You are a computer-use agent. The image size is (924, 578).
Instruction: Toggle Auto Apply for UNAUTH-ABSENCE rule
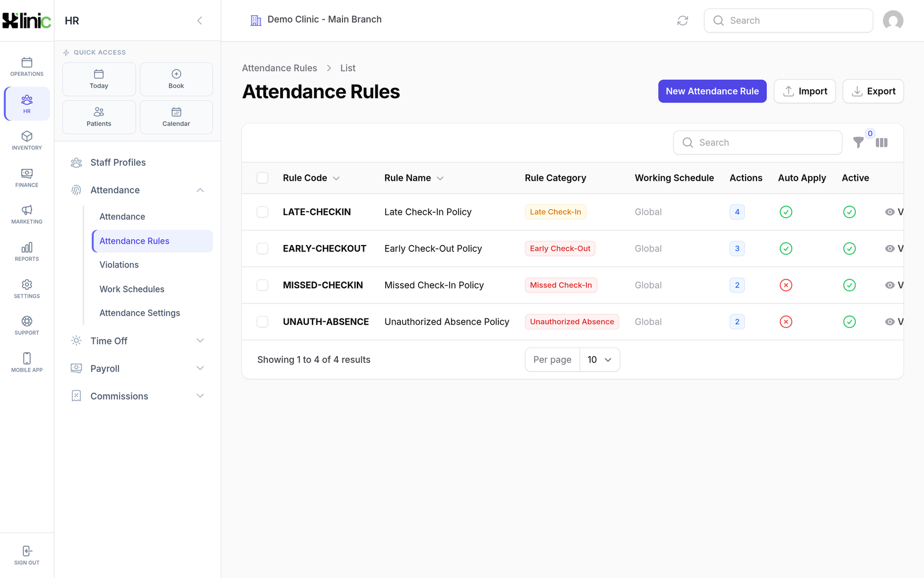pos(786,322)
